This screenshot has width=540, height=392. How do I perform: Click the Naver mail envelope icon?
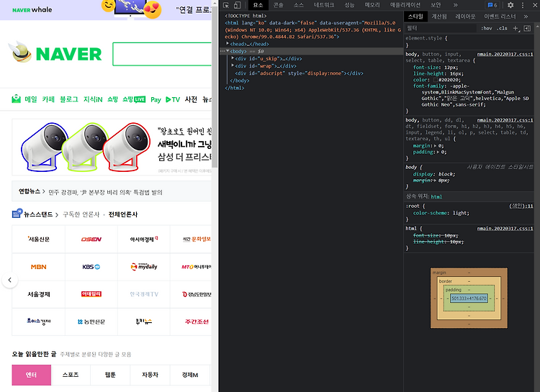pyautogui.click(x=16, y=99)
